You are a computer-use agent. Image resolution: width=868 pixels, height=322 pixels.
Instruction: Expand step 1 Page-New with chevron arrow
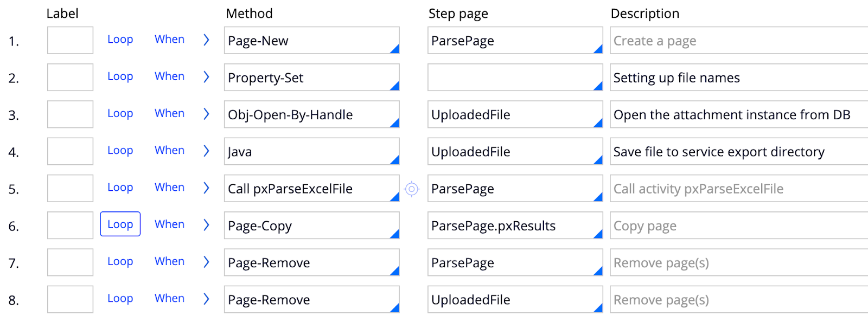coord(206,40)
